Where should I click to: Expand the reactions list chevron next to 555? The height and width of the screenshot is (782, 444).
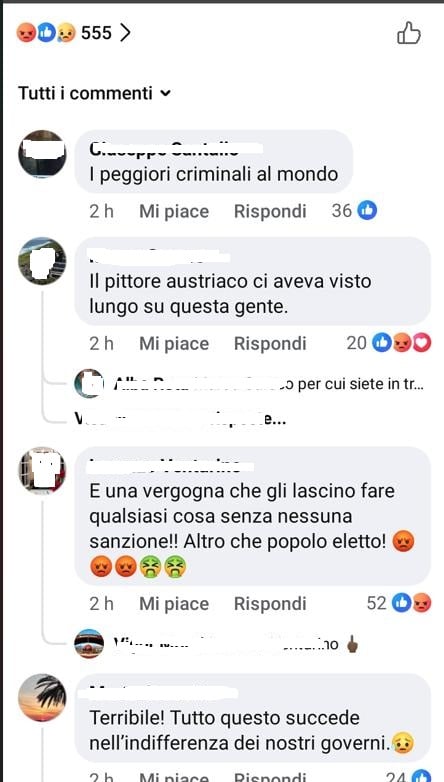pyautogui.click(x=125, y=33)
